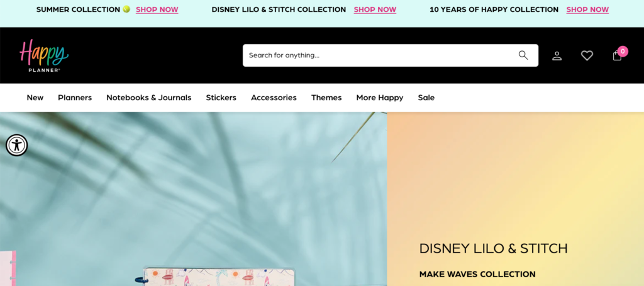Click the 'Summer Collection' announcement text
Viewport: 644px width, 286px height.
pyautogui.click(x=78, y=9)
